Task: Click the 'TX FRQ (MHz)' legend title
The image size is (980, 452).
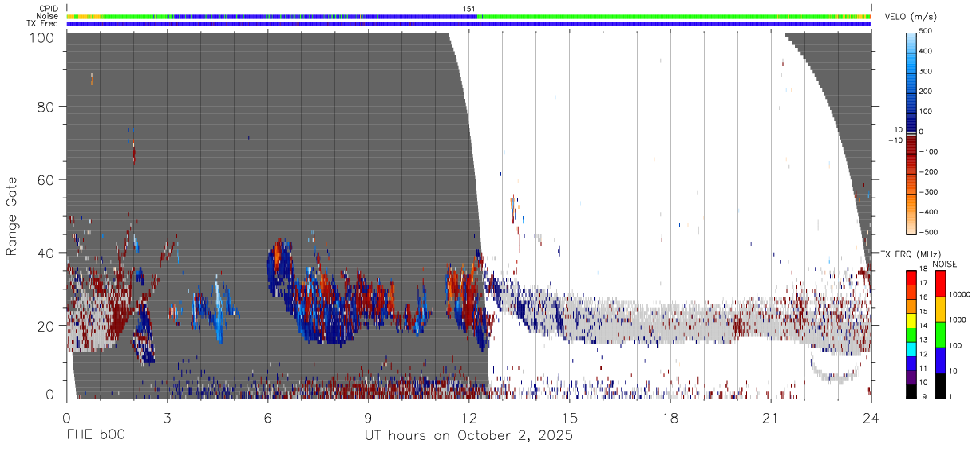Action: [911, 254]
